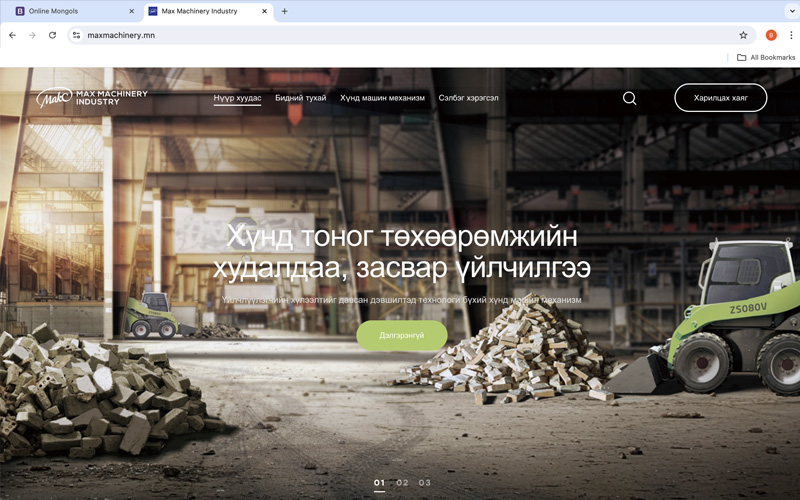
Task: Close the Max Machinery Industry tab
Action: click(x=264, y=11)
